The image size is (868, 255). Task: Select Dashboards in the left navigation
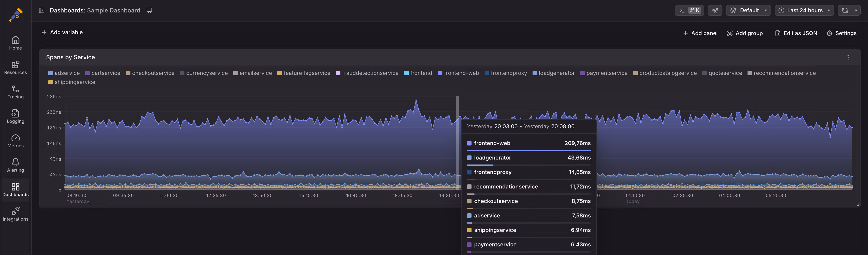[x=16, y=190]
